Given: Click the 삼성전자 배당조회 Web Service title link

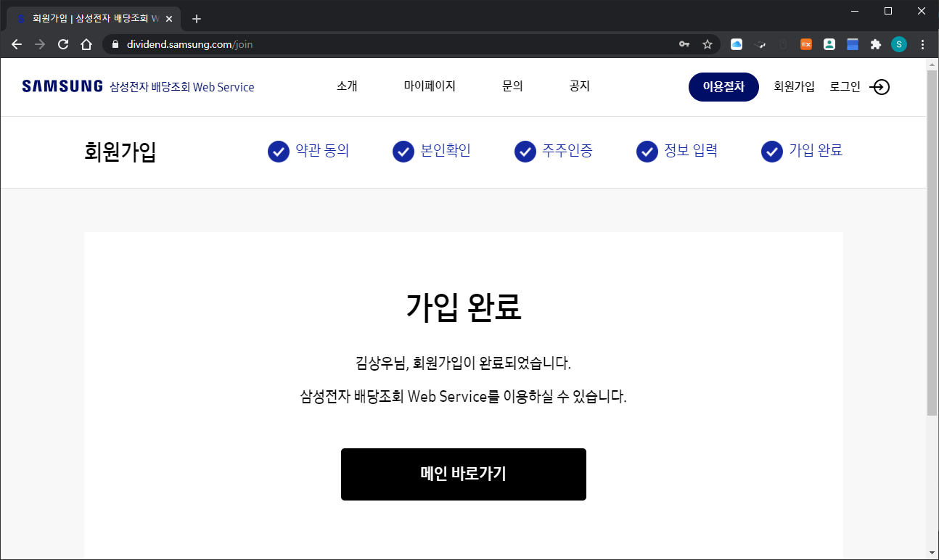Looking at the screenshot, I should point(182,87).
